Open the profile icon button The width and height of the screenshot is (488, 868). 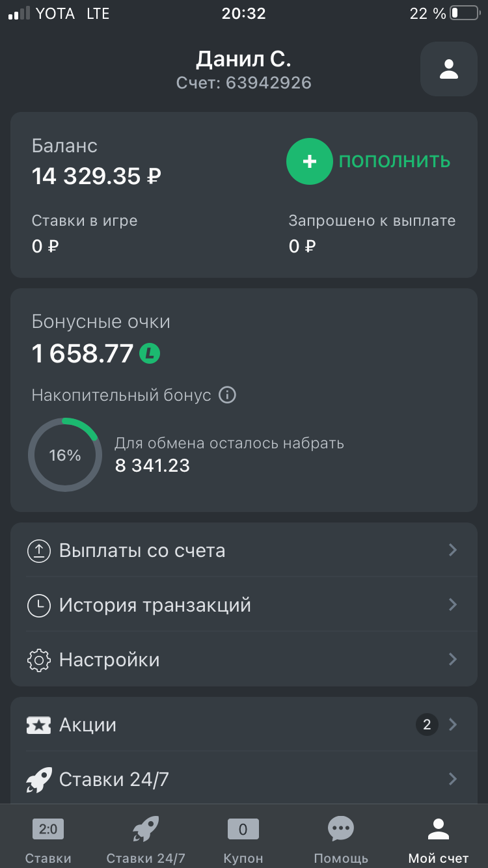pyautogui.click(x=449, y=70)
